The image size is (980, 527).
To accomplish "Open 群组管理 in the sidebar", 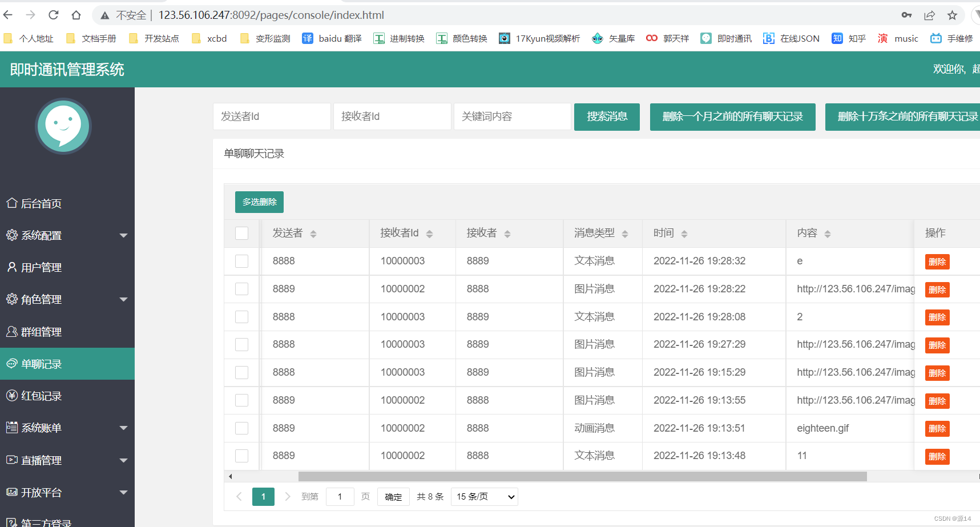I will pyautogui.click(x=67, y=332).
